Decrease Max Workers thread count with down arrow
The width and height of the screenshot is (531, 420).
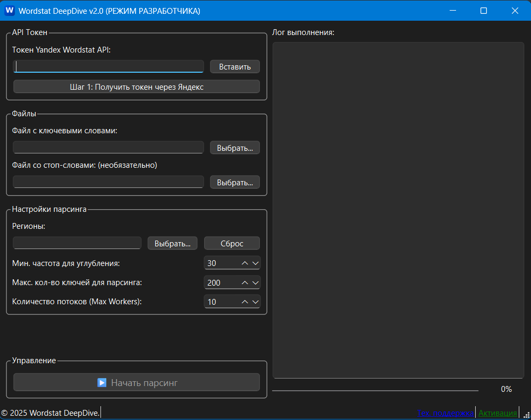pyautogui.click(x=255, y=302)
